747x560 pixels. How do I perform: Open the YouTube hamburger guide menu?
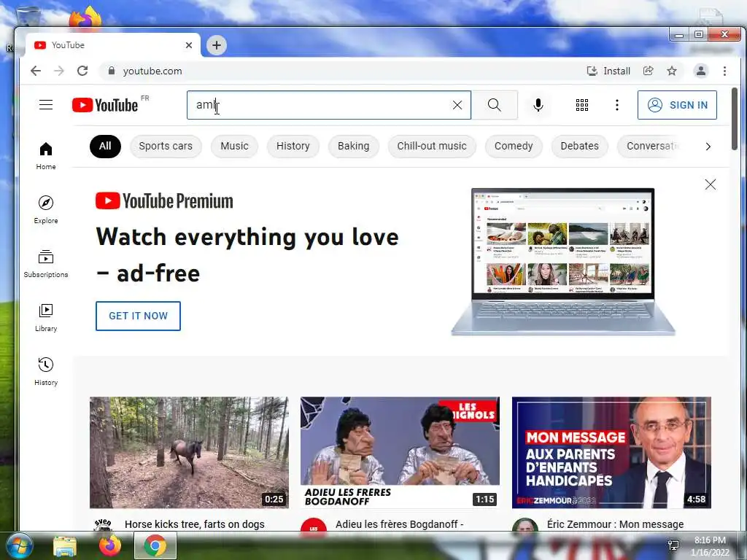(46, 105)
